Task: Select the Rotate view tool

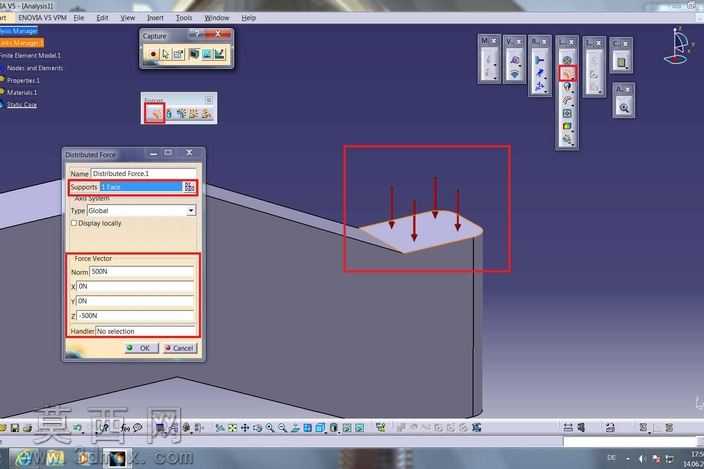Action: [257, 428]
